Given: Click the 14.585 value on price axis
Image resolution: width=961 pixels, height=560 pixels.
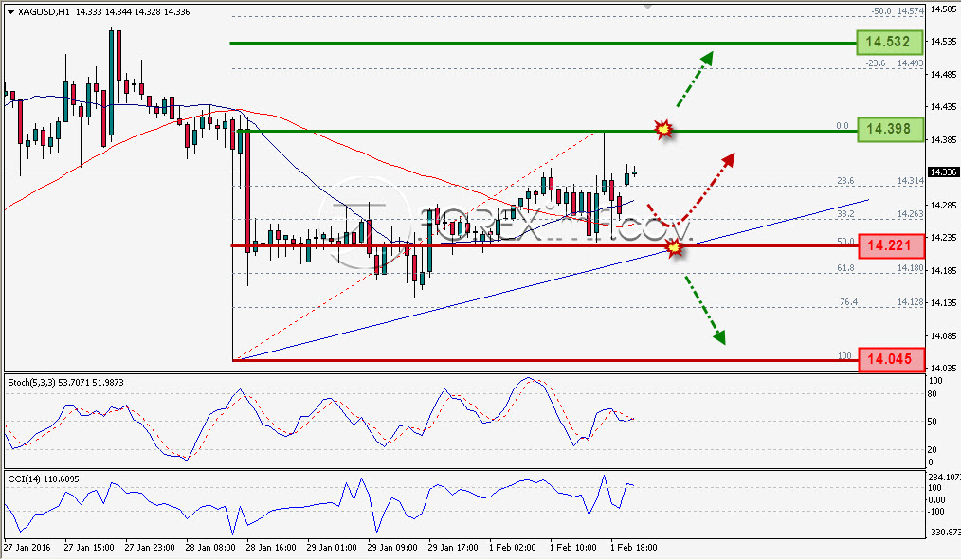Looking at the screenshot, I should (943, 9).
